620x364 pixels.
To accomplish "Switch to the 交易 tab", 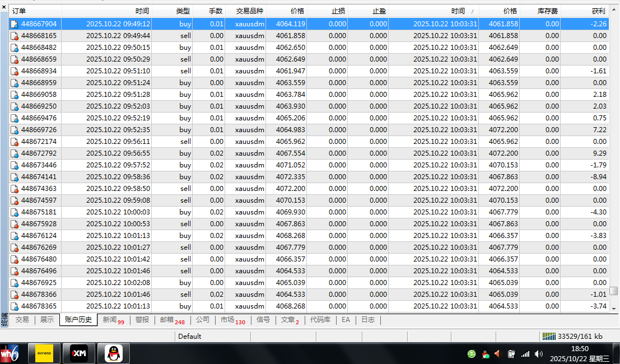I will [x=22, y=320].
